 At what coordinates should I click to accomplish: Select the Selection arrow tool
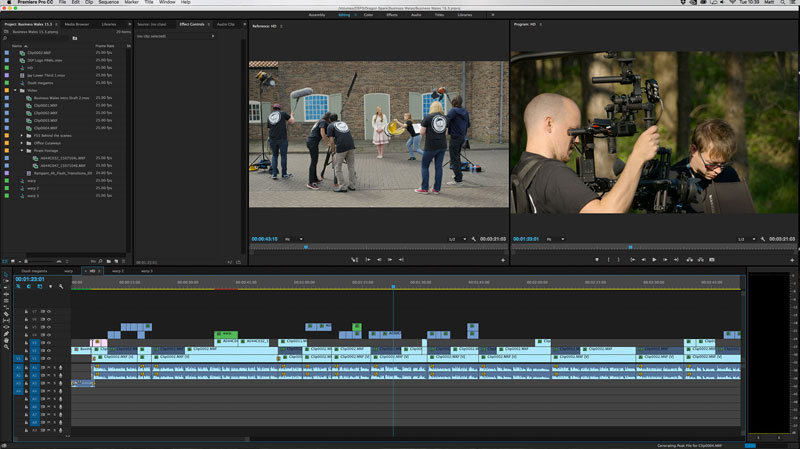[x=6, y=276]
